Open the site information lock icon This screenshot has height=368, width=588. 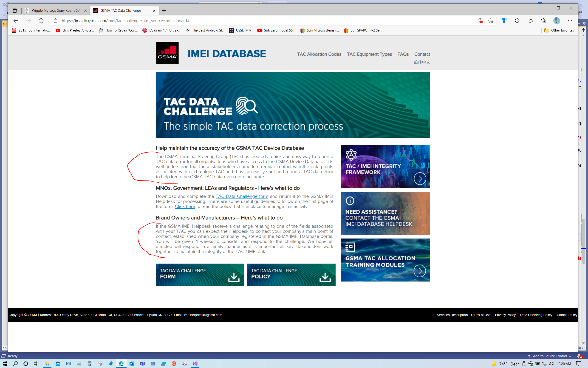point(55,21)
